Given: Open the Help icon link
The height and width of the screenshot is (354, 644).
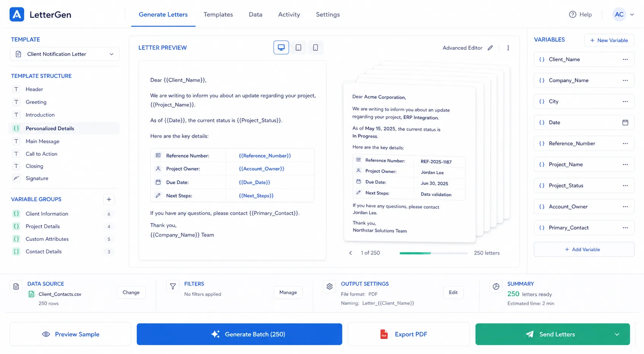Looking at the screenshot, I should (x=572, y=14).
